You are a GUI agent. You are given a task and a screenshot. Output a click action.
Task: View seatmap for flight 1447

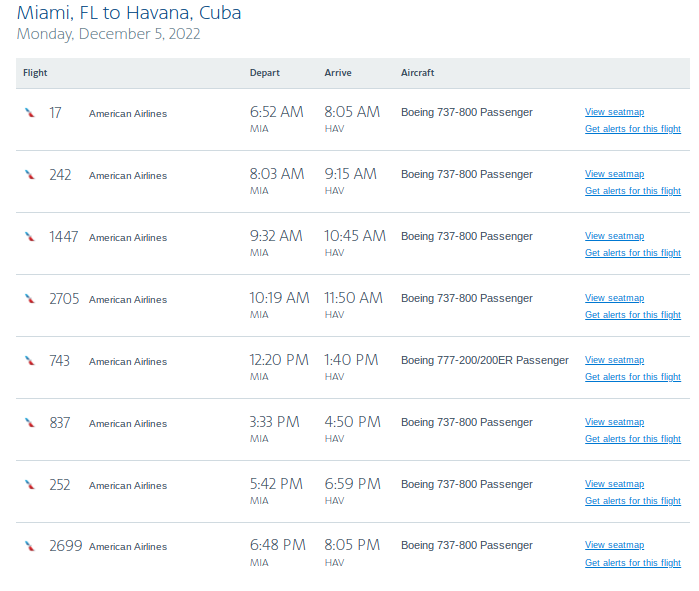pos(614,236)
